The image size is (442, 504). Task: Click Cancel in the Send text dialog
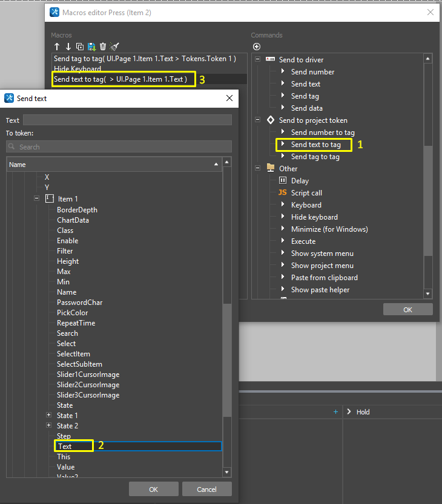(208, 489)
